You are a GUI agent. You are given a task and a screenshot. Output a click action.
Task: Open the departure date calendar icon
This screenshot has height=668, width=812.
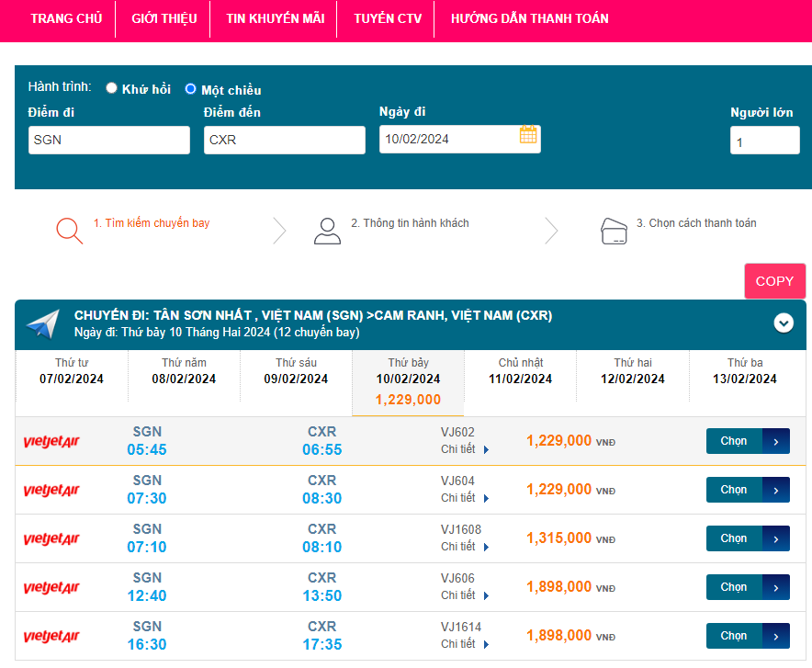tap(528, 135)
